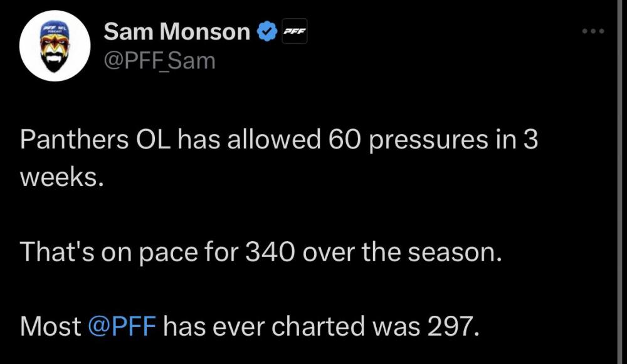Open Sam Monson's profile avatar
Screen dimensions: 627x364
tap(55, 46)
